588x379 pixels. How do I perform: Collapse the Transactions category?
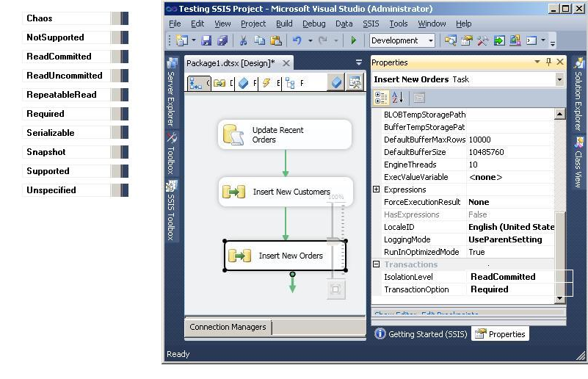377,264
